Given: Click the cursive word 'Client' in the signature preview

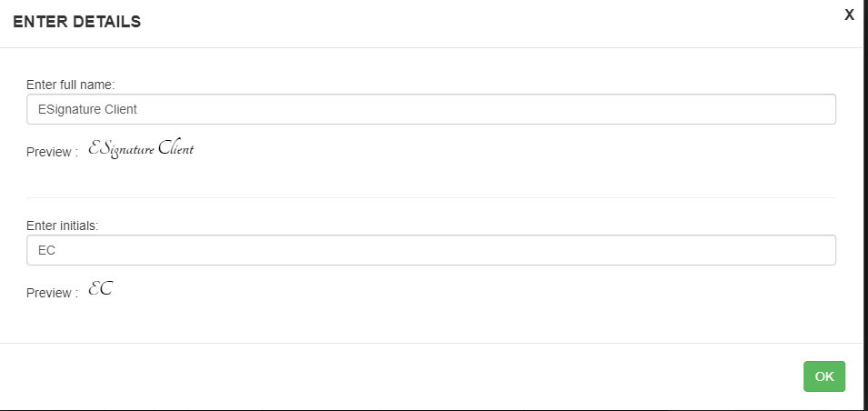Looking at the screenshot, I should (176, 148).
